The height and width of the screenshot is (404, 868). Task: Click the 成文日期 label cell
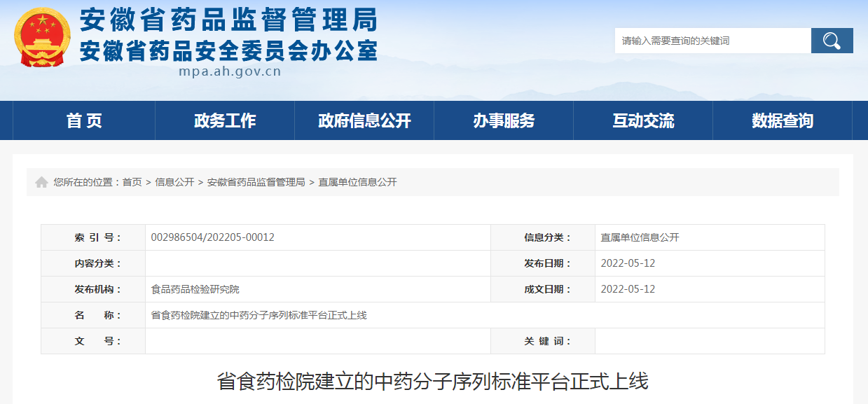click(x=543, y=289)
